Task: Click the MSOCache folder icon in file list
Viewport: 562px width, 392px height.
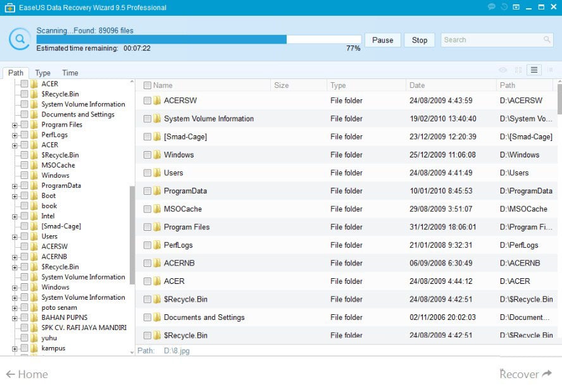Action: click(x=157, y=209)
